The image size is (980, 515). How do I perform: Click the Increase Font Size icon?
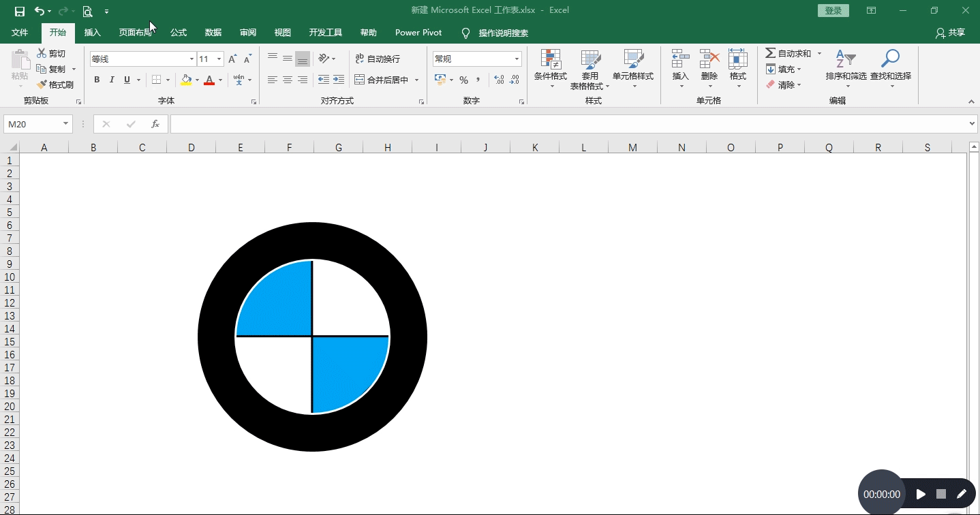pos(232,59)
